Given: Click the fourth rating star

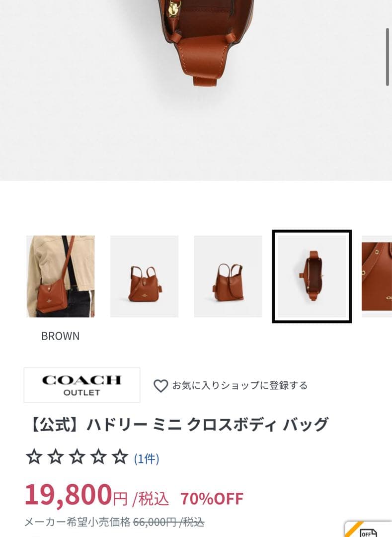Looking at the screenshot, I should tap(98, 457).
